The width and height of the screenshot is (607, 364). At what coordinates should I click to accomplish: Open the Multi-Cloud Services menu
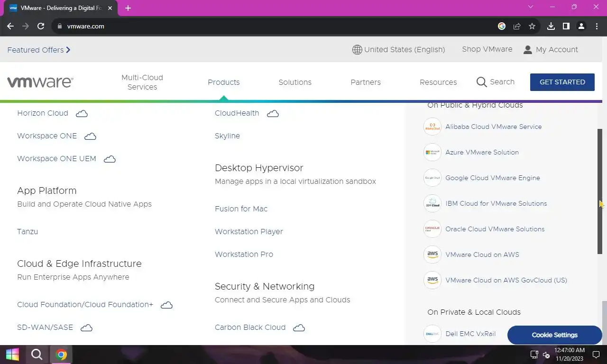click(142, 82)
